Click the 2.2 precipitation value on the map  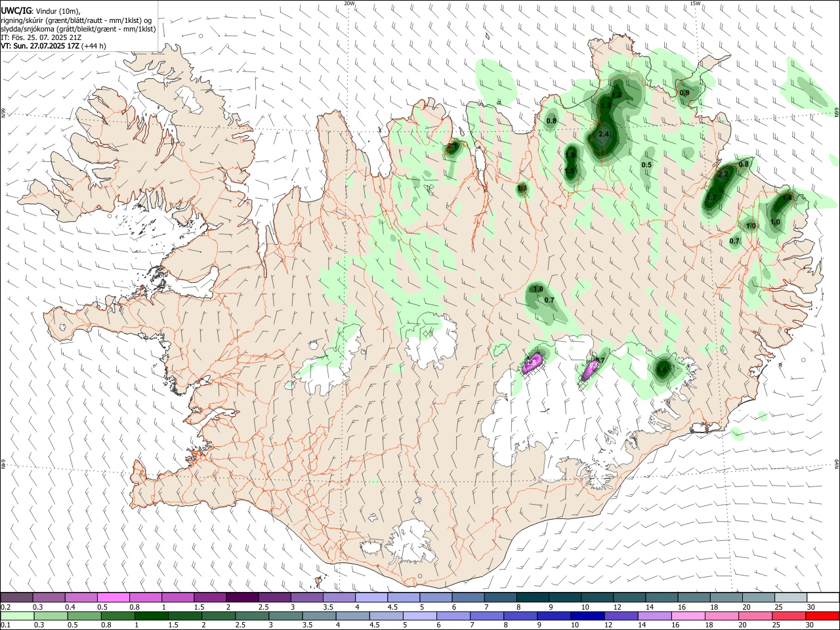point(724,175)
